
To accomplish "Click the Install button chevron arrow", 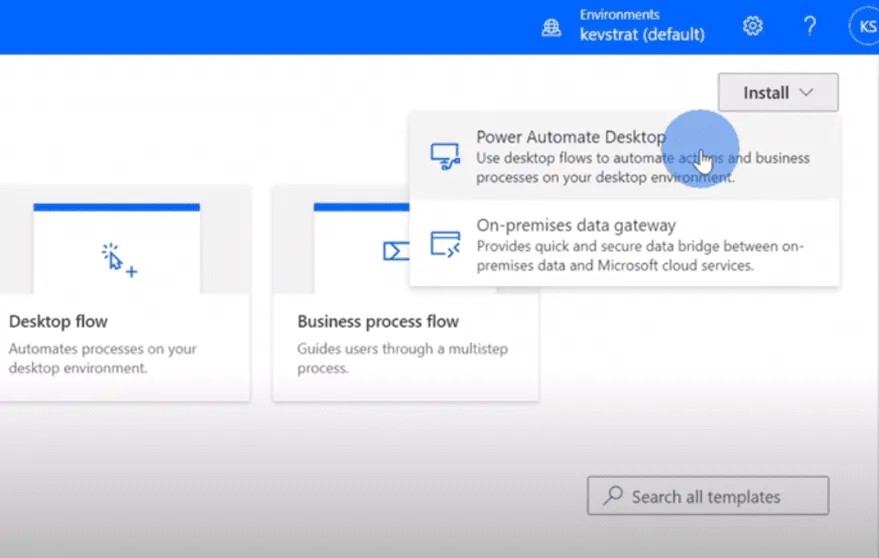I will (x=806, y=93).
